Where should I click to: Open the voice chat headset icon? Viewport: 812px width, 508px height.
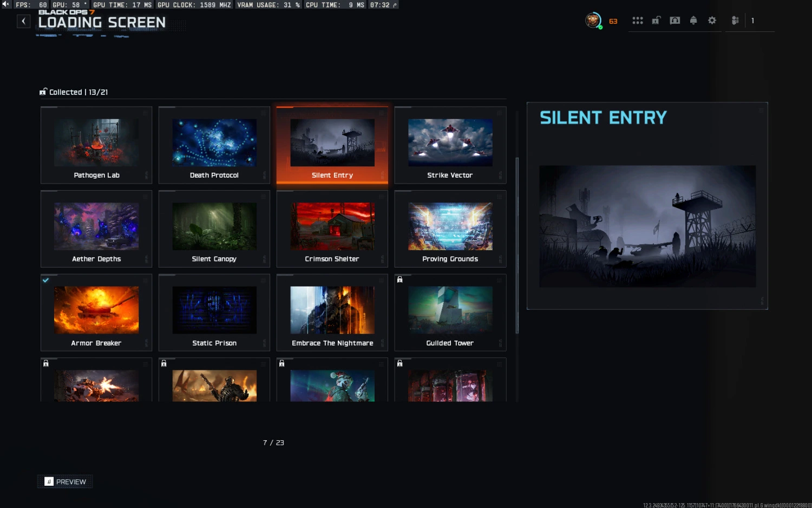pyautogui.click(x=675, y=21)
